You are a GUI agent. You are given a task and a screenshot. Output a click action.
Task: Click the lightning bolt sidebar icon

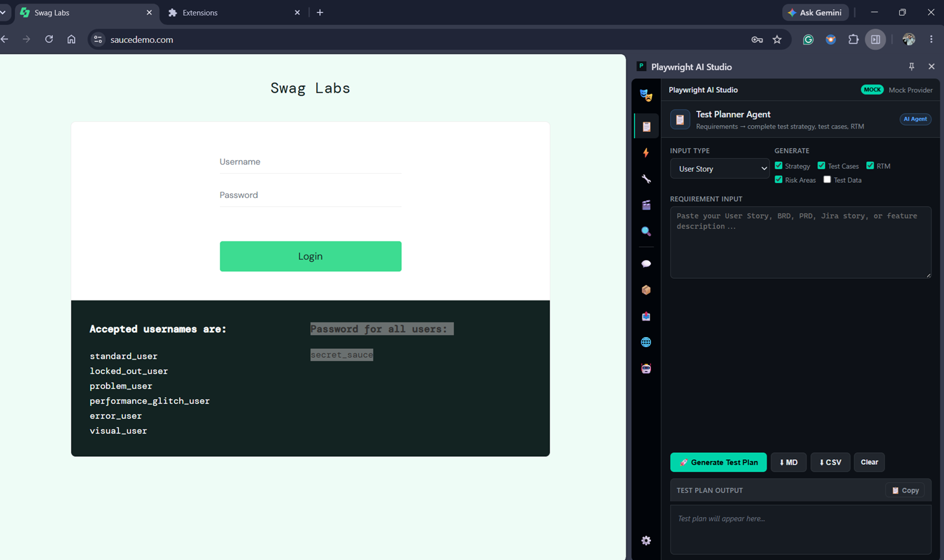click(647, 153)
